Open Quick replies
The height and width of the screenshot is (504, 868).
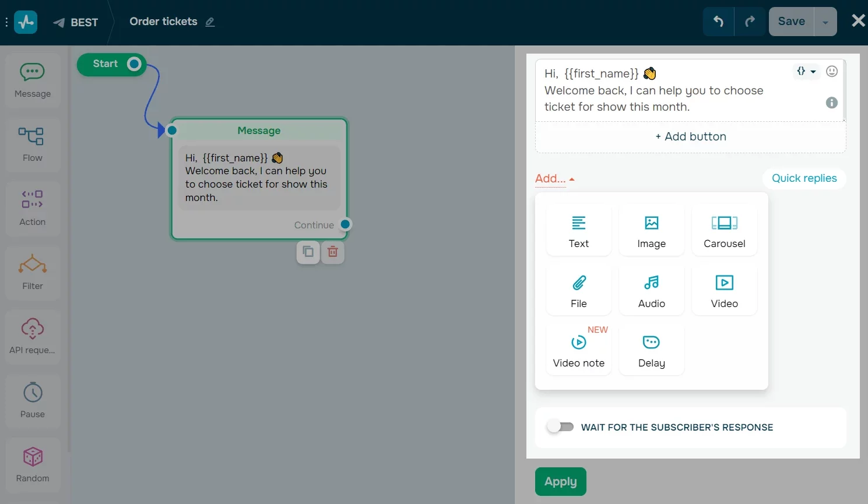804,178
